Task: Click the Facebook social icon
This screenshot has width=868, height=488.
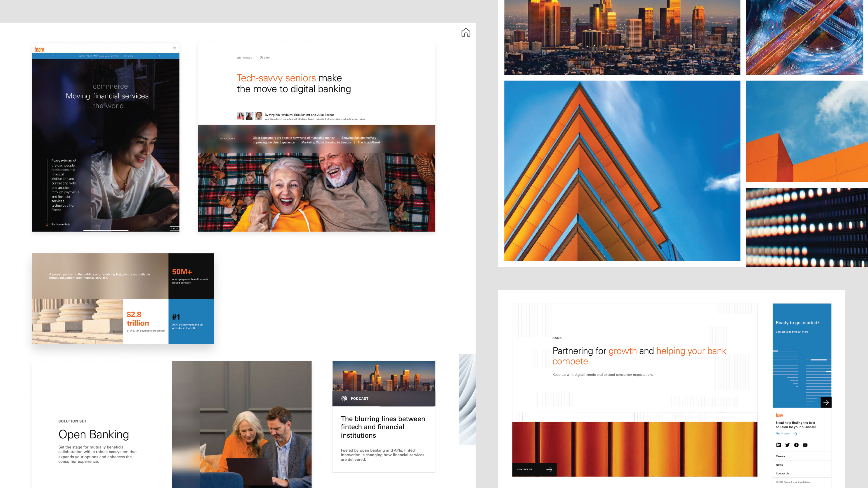Action: pos(796,445)
